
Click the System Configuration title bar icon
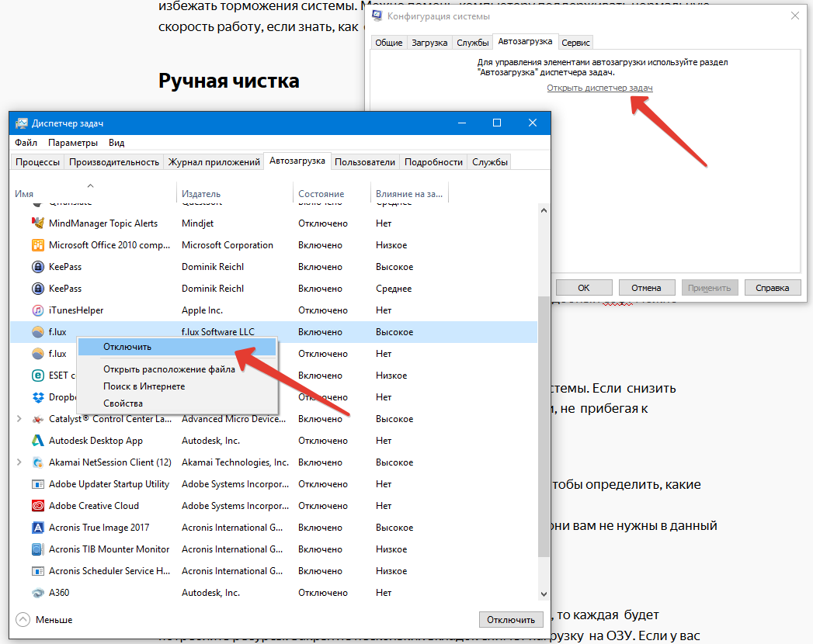pyautogui.click(x=377, y=16)
